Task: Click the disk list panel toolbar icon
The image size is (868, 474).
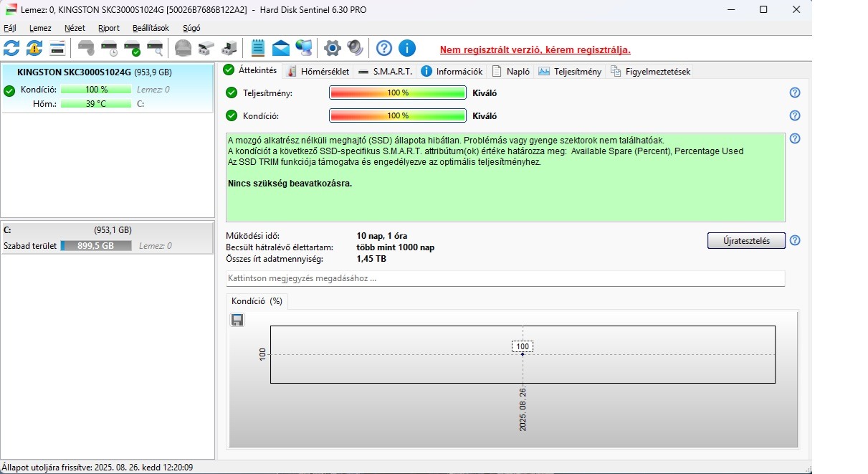Action: point(57,48)
